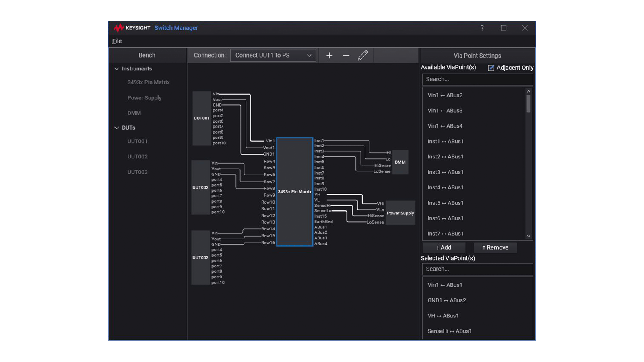Collapse the Instruments tree section
This screenshot has width=644, height=362.
pos(116,69)
